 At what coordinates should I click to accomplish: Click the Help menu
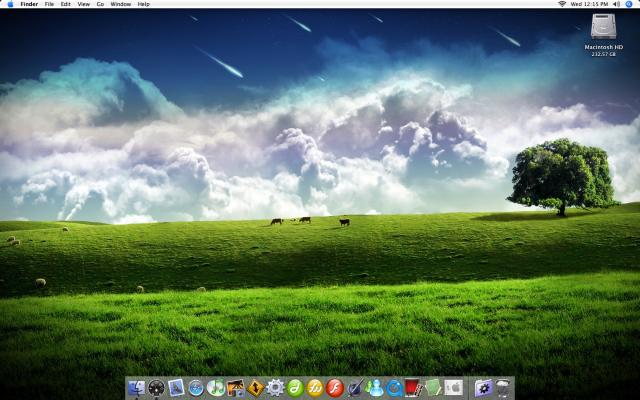pyautogui.click(x=144, y=4)
